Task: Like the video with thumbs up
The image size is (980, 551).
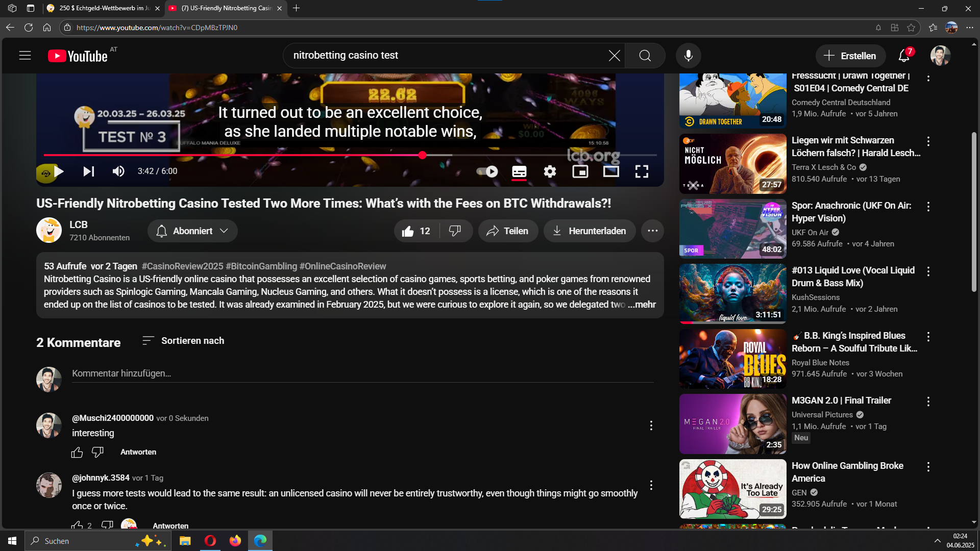Action: 416,231
